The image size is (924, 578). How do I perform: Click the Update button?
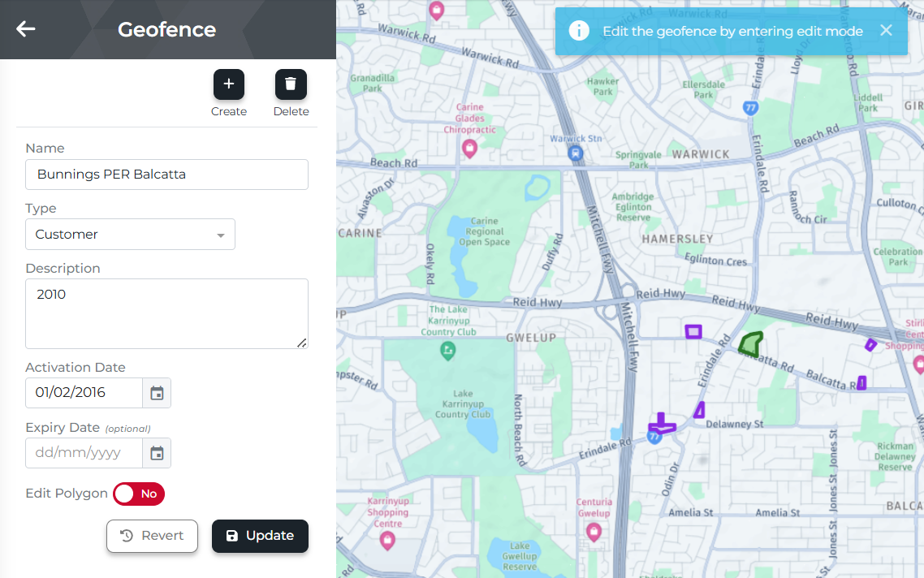pos(260,536)
